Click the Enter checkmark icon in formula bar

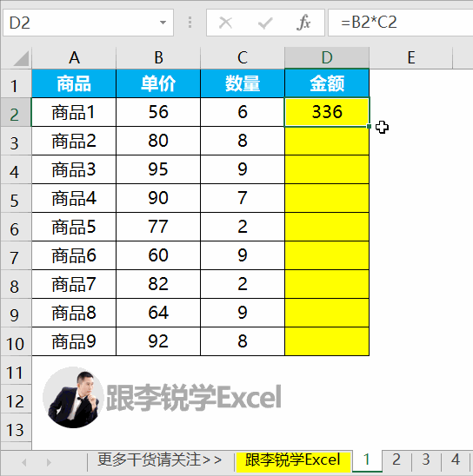(x=265, y=23)
